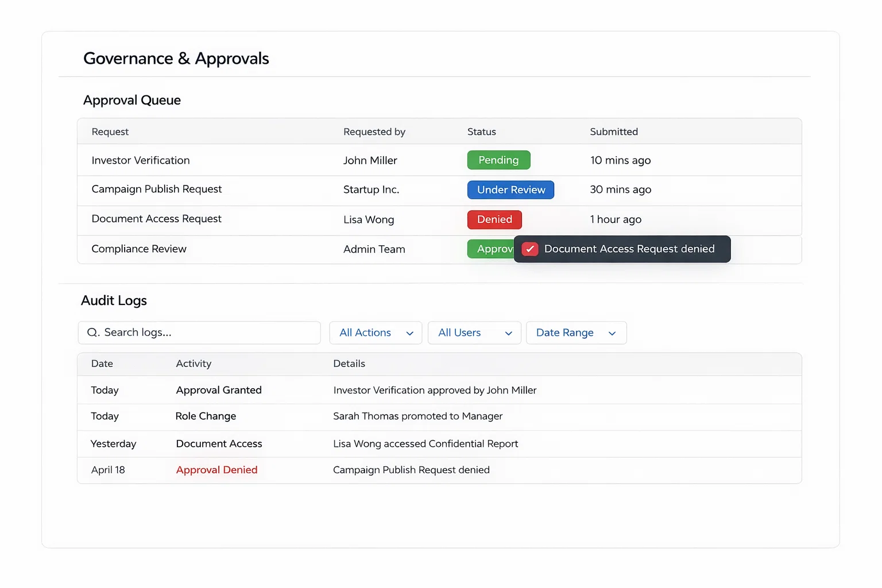Click the Denied badge on Document Access Request
The width and height of the screenshot is (882, 588).
(x=494, y=219)
